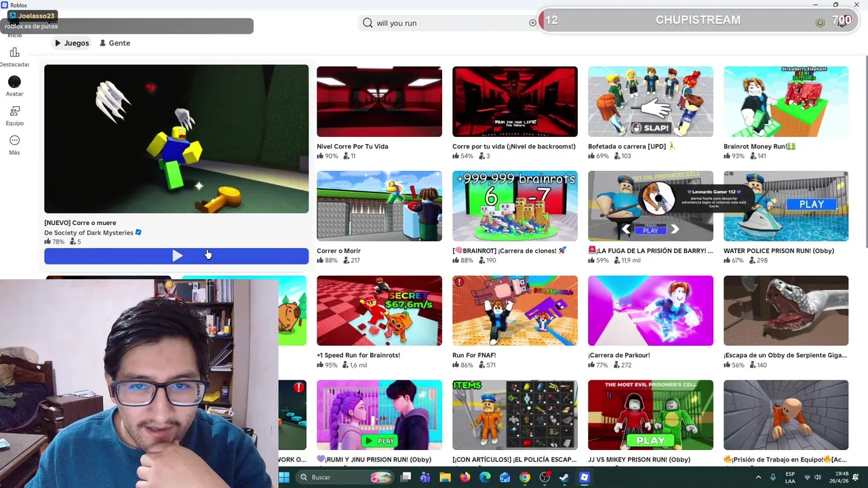This screenshot has width=868, height=488.
Task: Open the Corre por tu vida backrooms thumbnail
Action: 515,102
